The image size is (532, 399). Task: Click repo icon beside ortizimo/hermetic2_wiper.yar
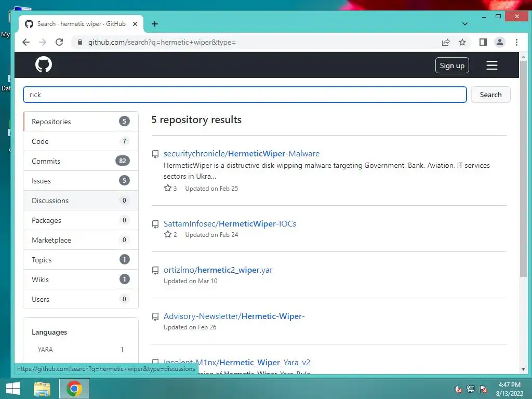point(155,270)
